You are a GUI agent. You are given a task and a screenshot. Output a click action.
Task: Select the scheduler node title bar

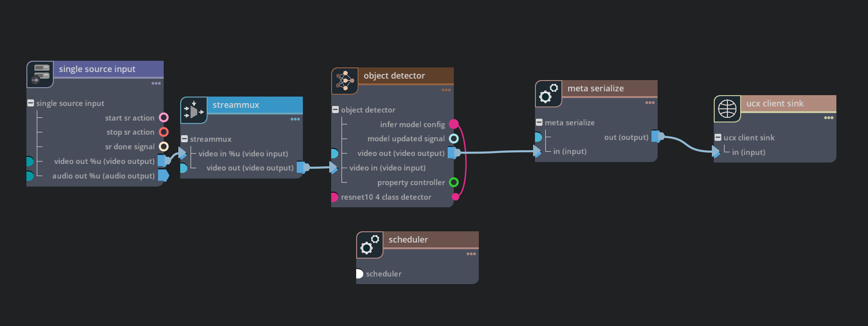(431, 240)
